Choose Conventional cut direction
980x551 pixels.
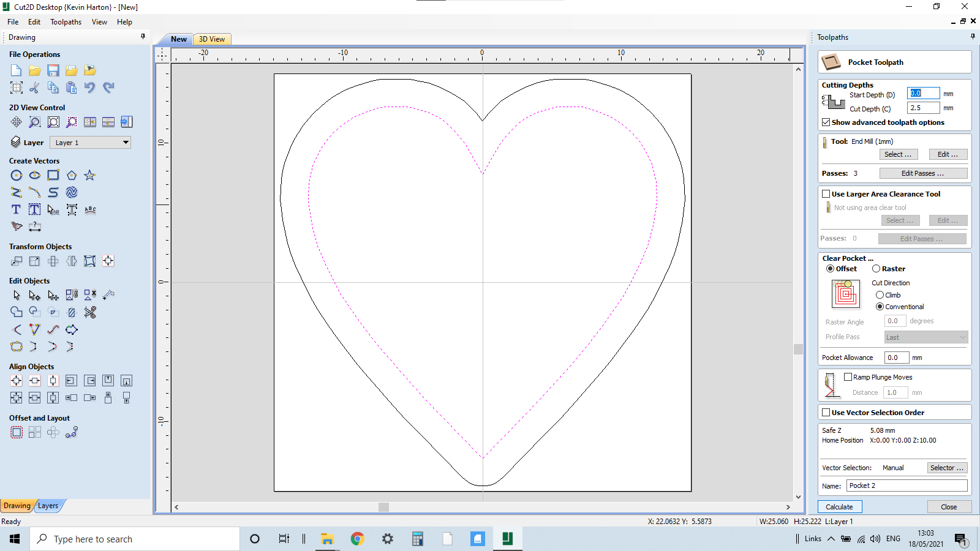[880, 307]
